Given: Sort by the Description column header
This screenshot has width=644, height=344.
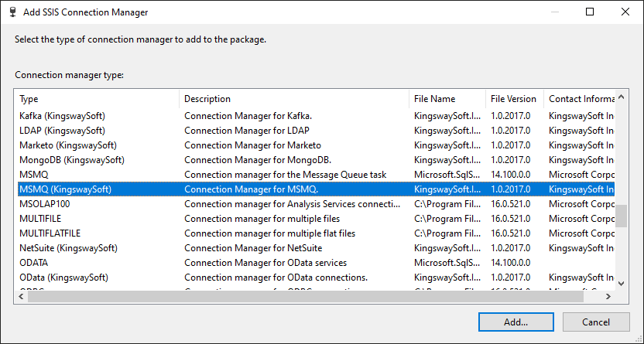Looking at the screenshot, I should 294,99.
